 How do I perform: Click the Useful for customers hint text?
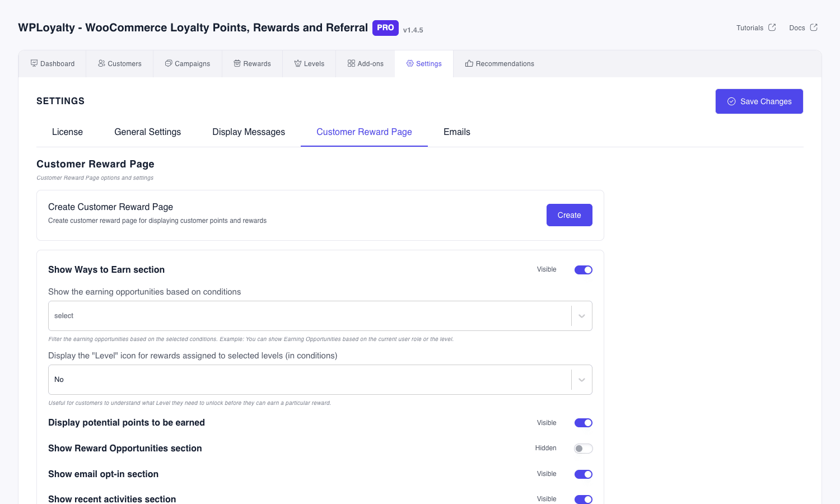click(189, 403)
